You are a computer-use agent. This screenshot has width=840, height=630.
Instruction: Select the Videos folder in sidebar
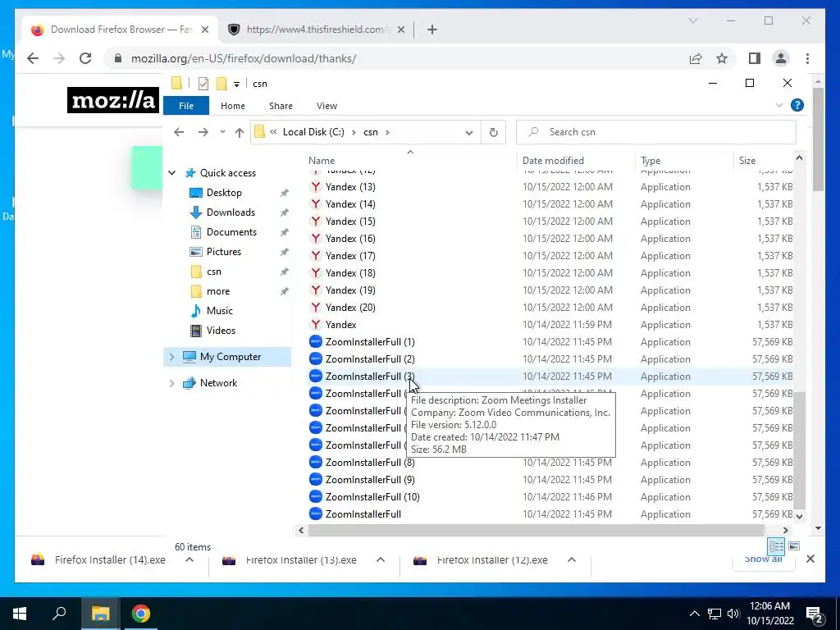(x=221, y=331)
